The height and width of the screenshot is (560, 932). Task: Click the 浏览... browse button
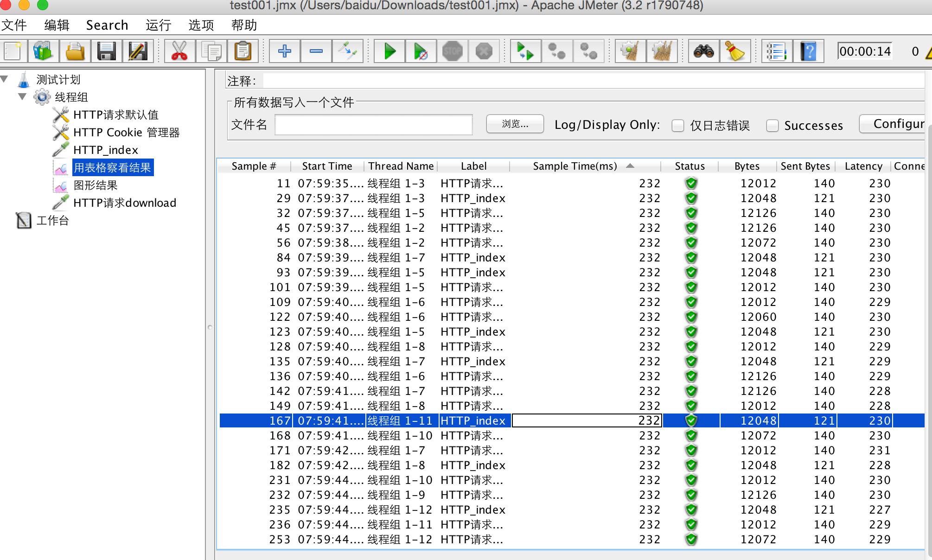tap(515, 124)
